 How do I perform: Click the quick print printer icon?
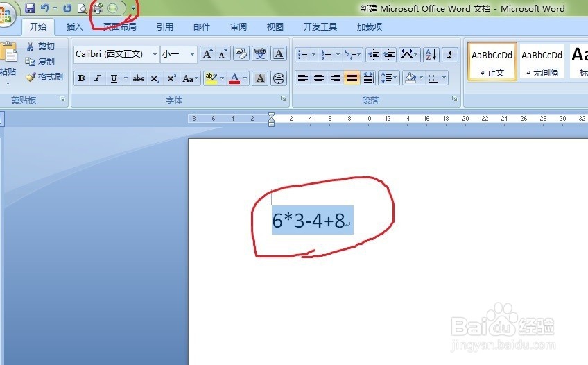click(98, 8)
